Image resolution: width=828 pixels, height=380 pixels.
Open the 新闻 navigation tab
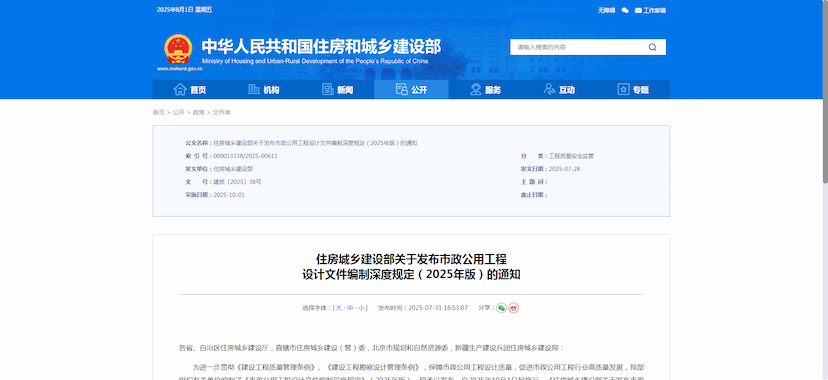337,90
